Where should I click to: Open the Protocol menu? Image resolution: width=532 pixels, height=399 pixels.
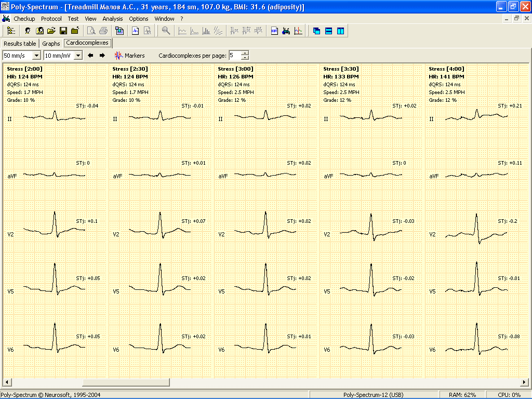coord(51,19)
